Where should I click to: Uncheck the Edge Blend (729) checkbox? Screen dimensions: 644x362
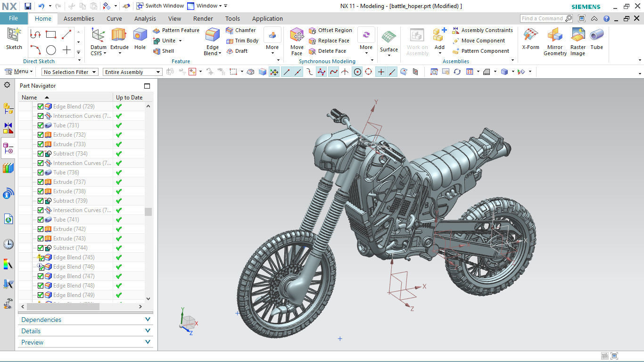41,107
